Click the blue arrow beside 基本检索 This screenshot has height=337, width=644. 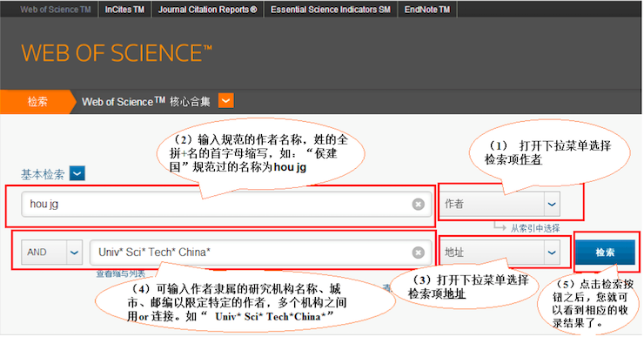pyautogui.click(x=77, y=173)
